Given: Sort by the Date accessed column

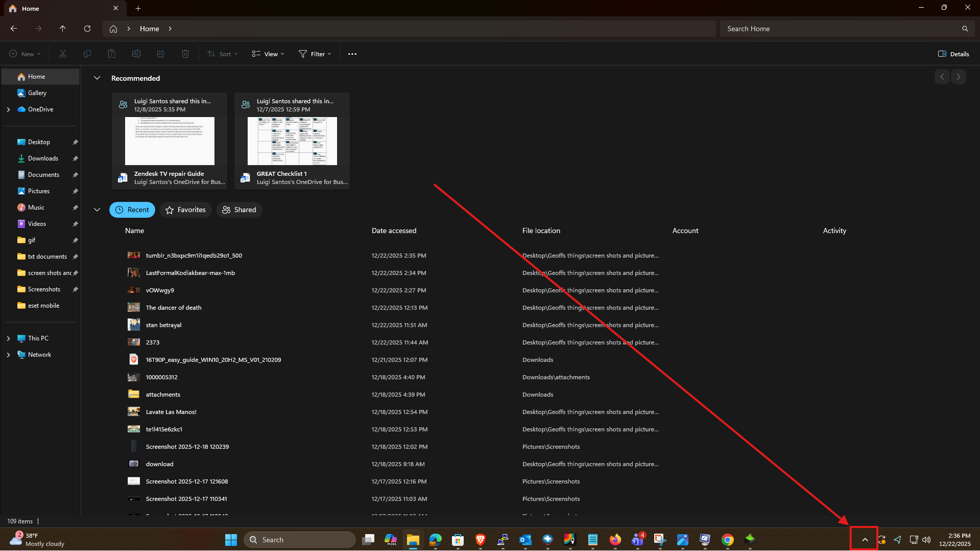Looking at the screenshot, I should coord(394,231).
